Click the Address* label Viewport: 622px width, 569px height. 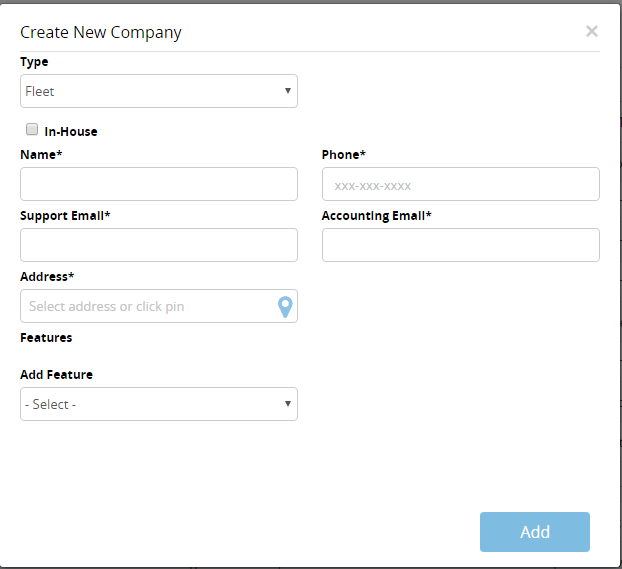(x=47, y=277)
